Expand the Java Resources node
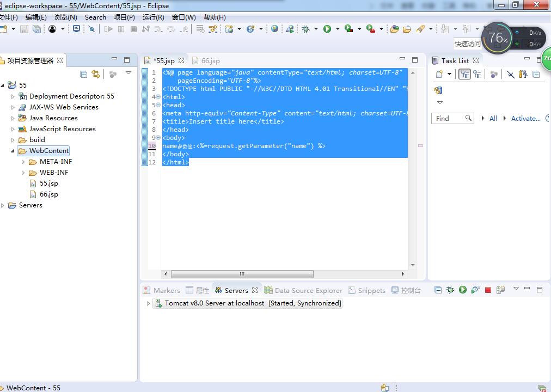The height and width of the screenshot is (392, 551). pos(13,118)
